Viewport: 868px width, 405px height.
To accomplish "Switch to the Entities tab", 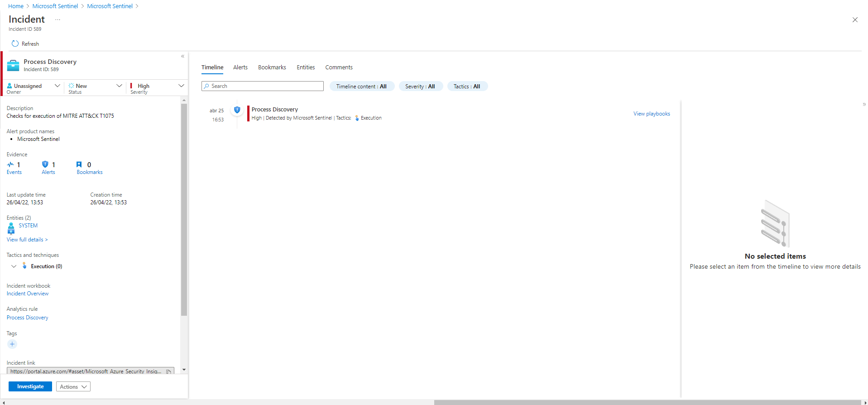I will pos(306,67).
